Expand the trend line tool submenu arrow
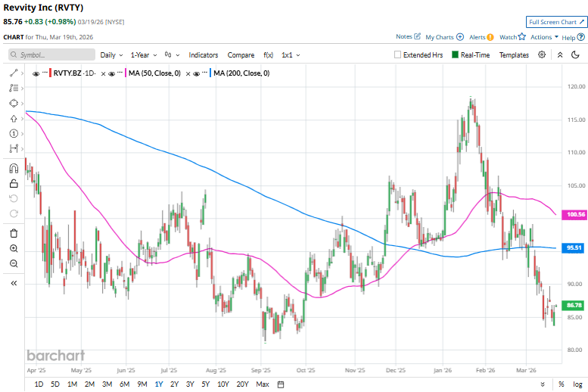Image resolution: width=588 pixels, height=392 pixels. pyautogui.click(x=22, y=73)
